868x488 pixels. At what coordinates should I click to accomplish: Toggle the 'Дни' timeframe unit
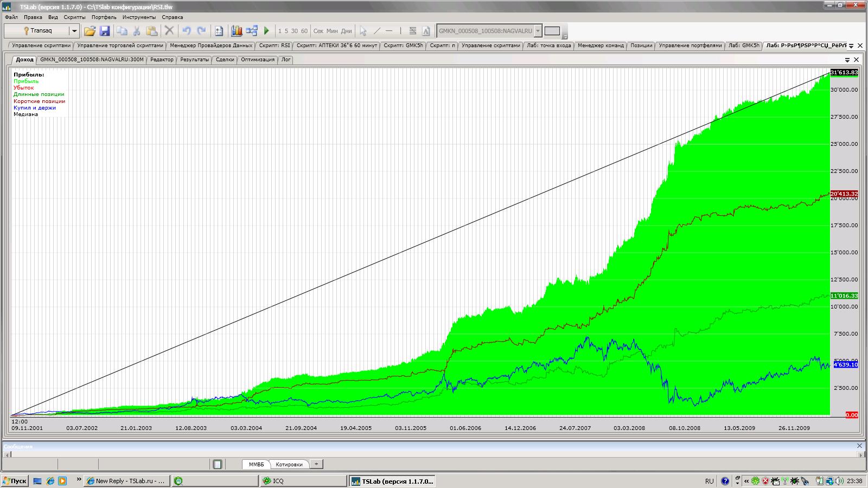point(346,31)
